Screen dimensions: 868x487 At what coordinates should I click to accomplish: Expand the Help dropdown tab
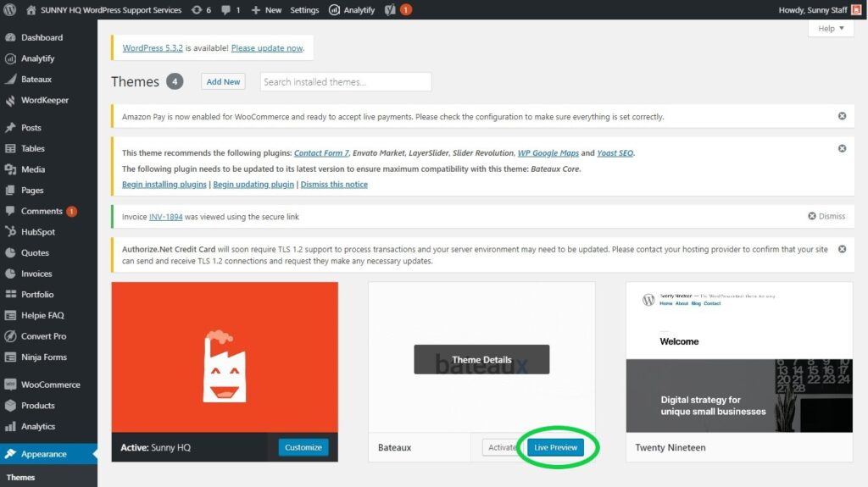(x=831, y=28)
